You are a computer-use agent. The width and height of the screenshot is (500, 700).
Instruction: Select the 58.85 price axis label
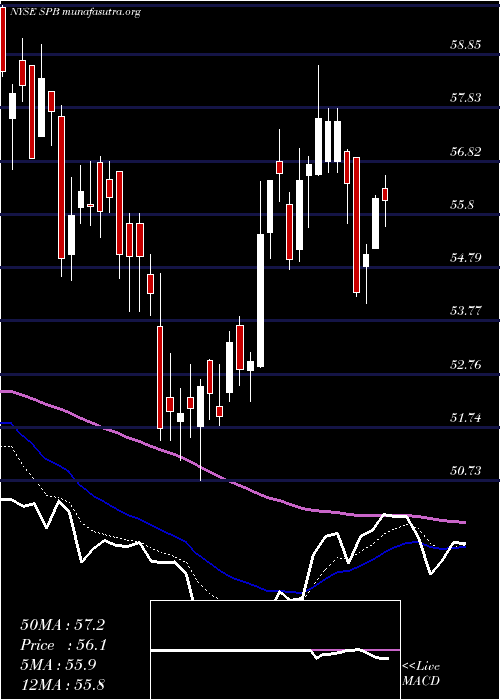click(465, 45)
